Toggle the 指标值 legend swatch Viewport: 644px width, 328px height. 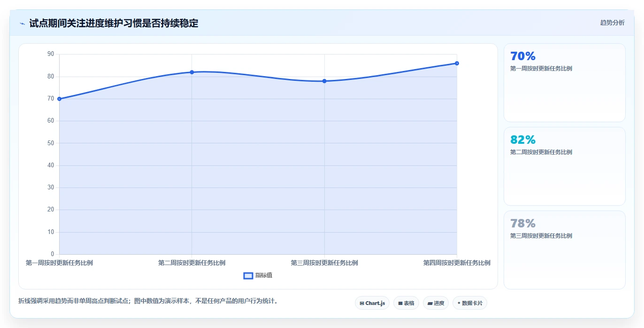coord(248,275)
